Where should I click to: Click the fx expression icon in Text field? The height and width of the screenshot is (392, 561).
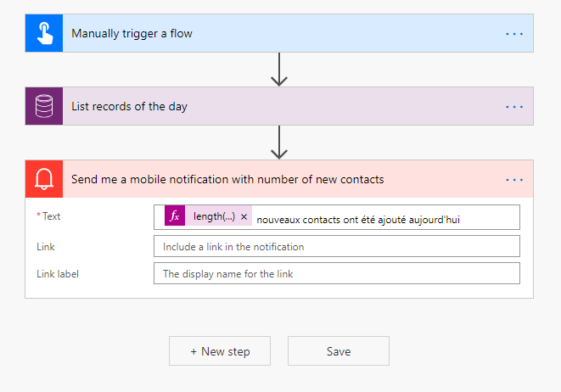coord(175,216)
